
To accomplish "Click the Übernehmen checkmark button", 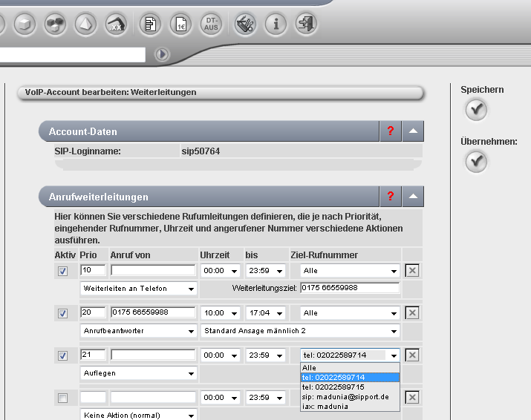I will pyautogui.click(x=476, y=162).
